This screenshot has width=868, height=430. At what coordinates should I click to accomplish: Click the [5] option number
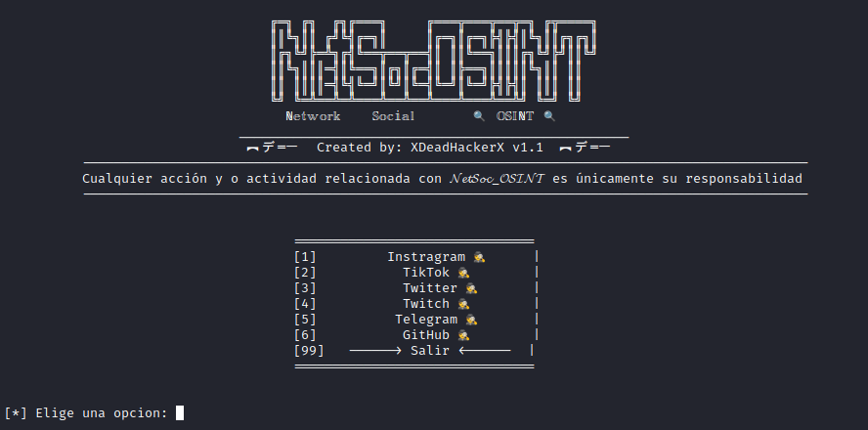pos(305,320)
